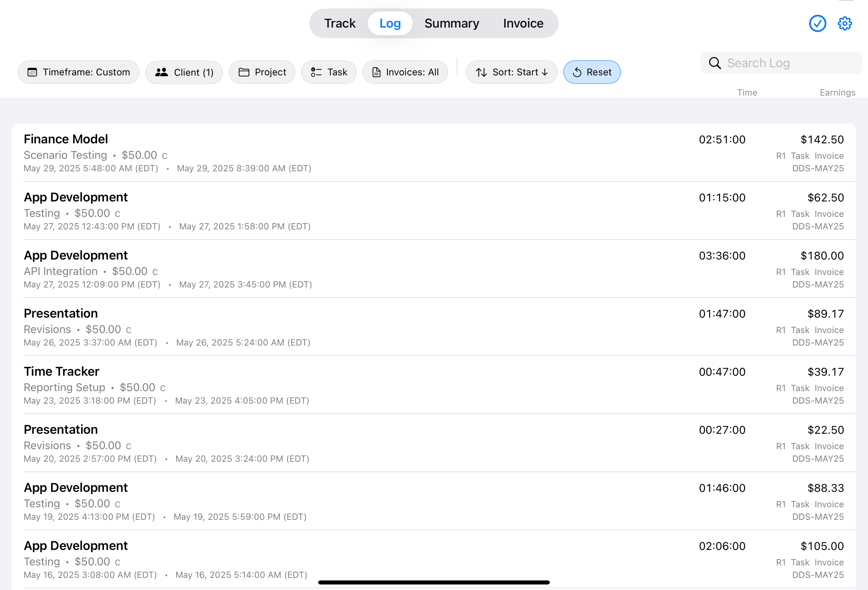The height and width of the screenshot is (590, 868).
Task: Open the settings gear icon
Action: coord(845,23)
